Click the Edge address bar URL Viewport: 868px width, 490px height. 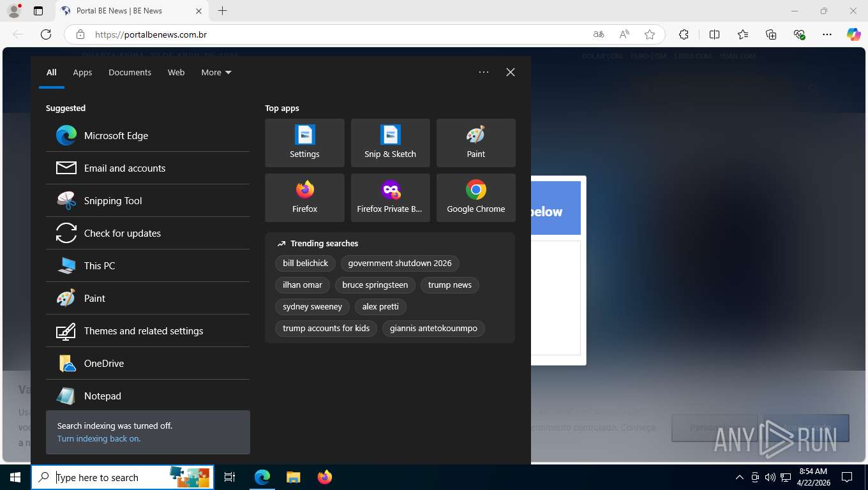coord(151,34)
